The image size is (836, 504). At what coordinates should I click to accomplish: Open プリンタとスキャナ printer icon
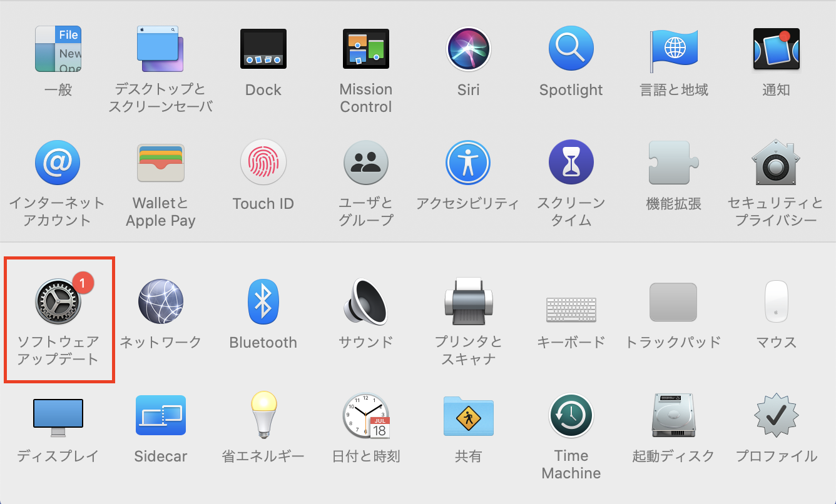(x=469, y=301)
